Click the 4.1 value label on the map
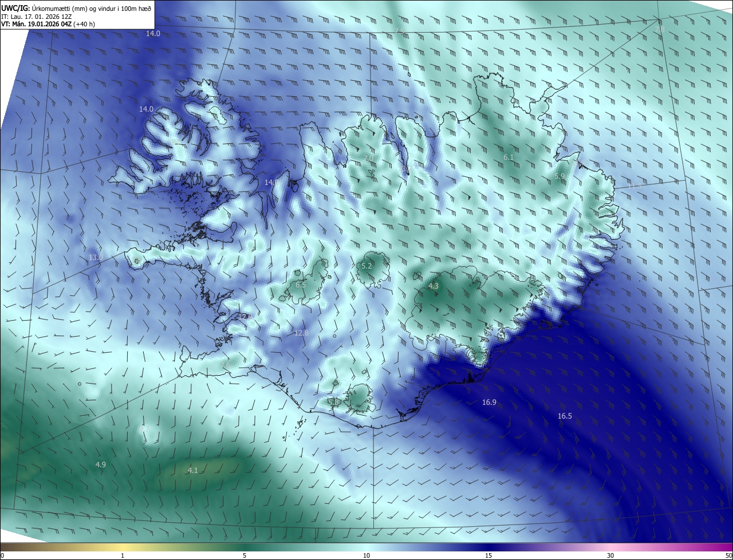Image resolution: width=733 pixels, height=560 pixels. pos(193,471)
